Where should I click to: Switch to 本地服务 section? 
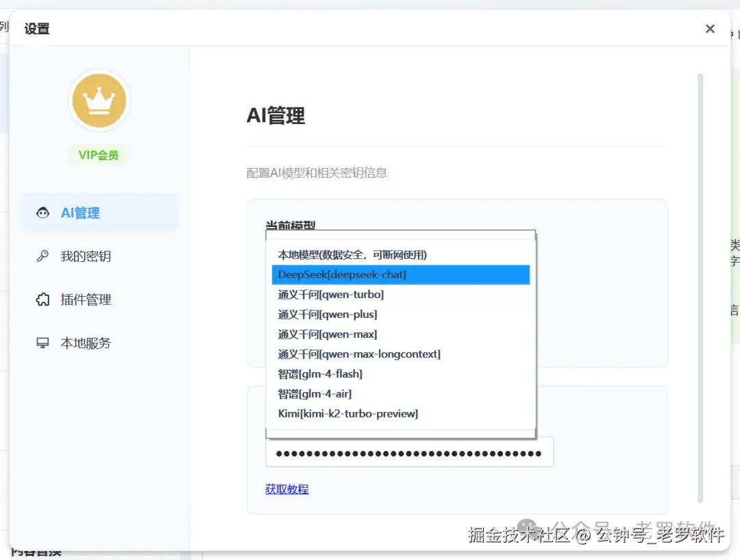tap(100, 343)
